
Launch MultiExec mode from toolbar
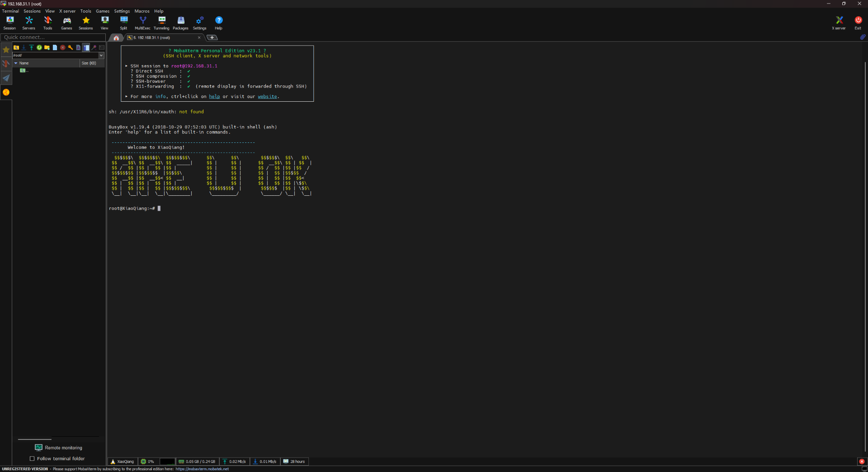click(x=142, y=23)
